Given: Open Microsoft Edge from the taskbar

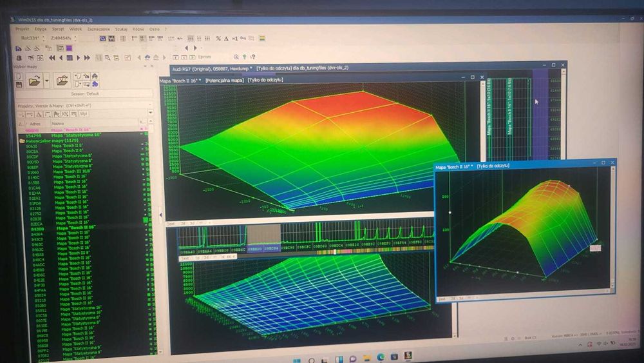Looking at the screenshot, I should click(x=381, y=357).
